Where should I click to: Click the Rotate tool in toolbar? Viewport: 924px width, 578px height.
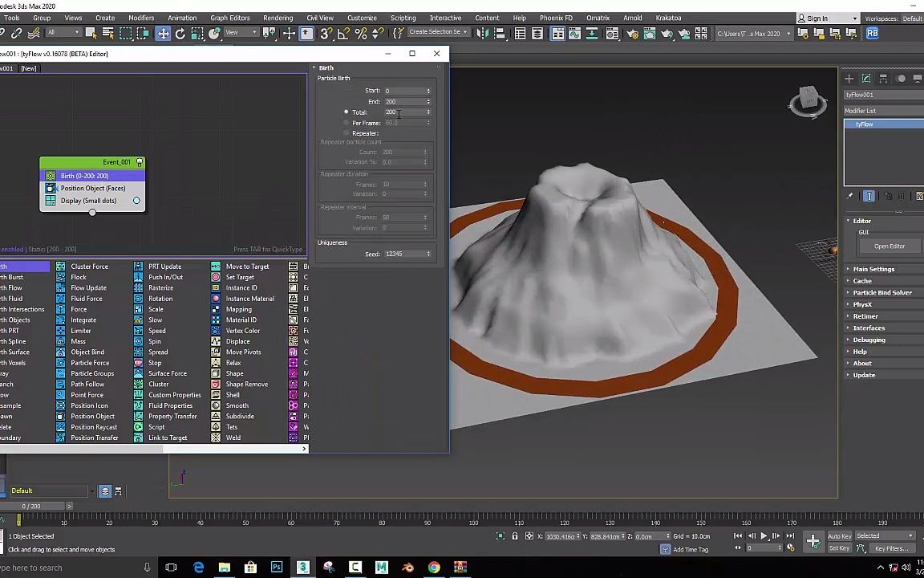click(x=180, y=33)
